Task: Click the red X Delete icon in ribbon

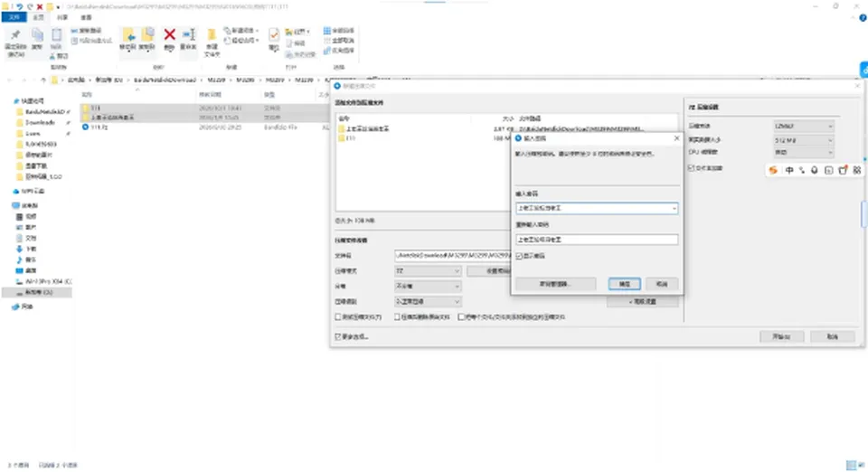Action: coord(169,35)
